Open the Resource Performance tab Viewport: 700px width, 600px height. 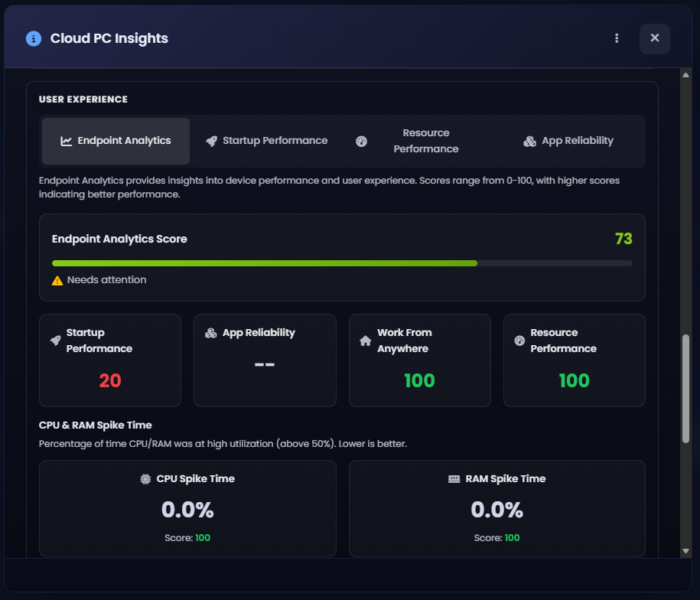point(418,141)
